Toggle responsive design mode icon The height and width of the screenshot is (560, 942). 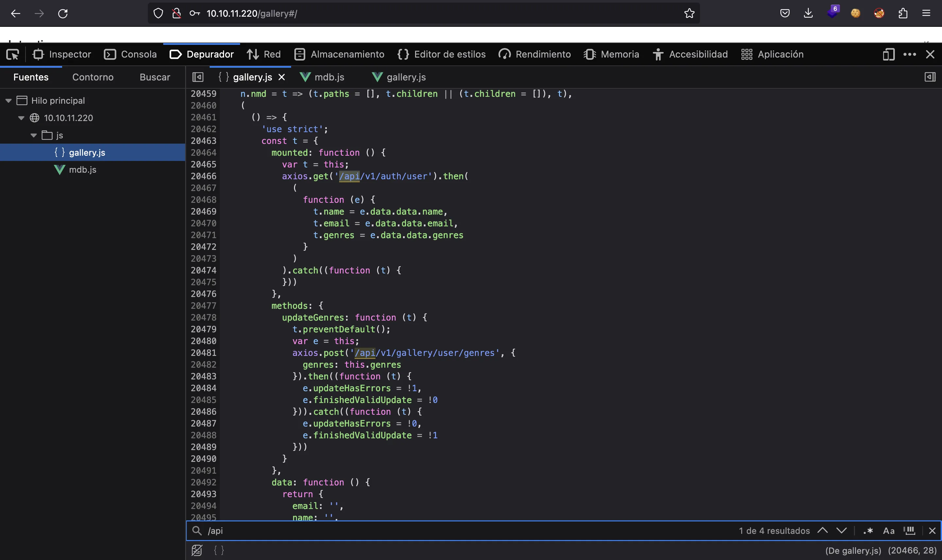889,55
